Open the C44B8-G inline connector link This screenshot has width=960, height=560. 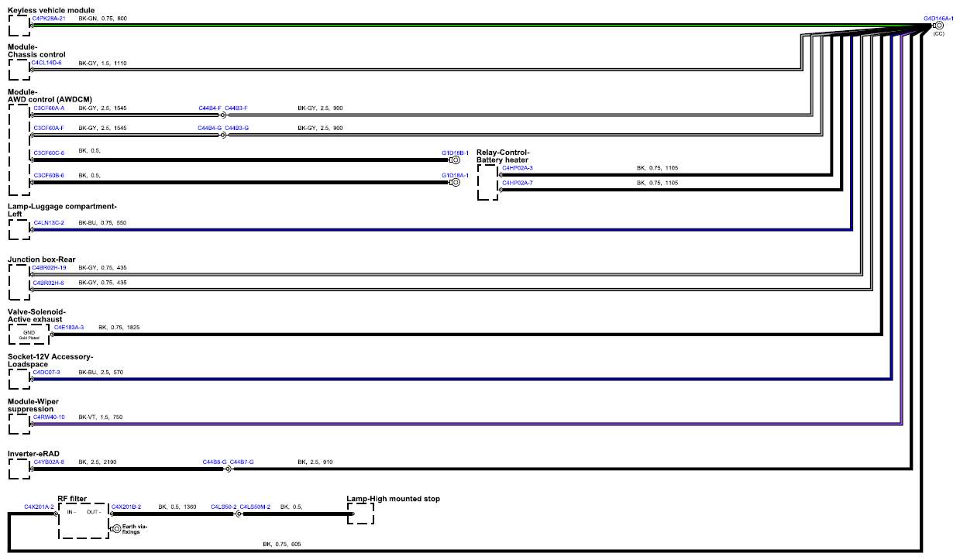pos(215,462)
